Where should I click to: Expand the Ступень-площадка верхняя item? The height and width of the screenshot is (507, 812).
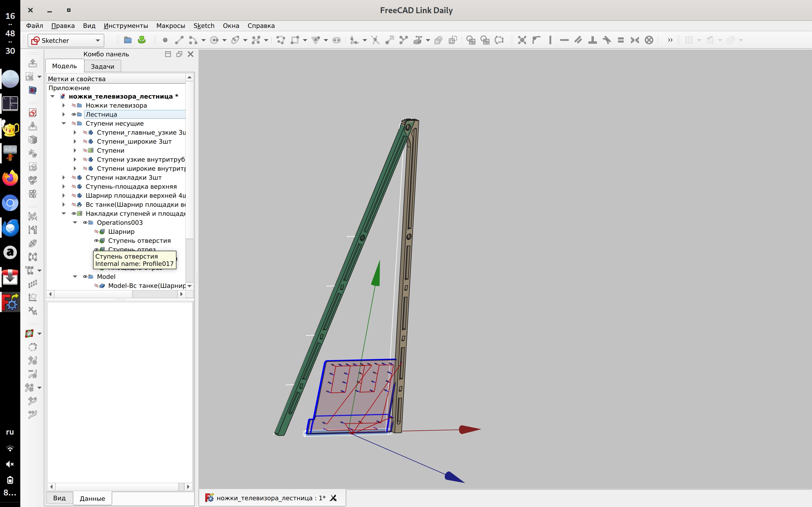(64, 186)
